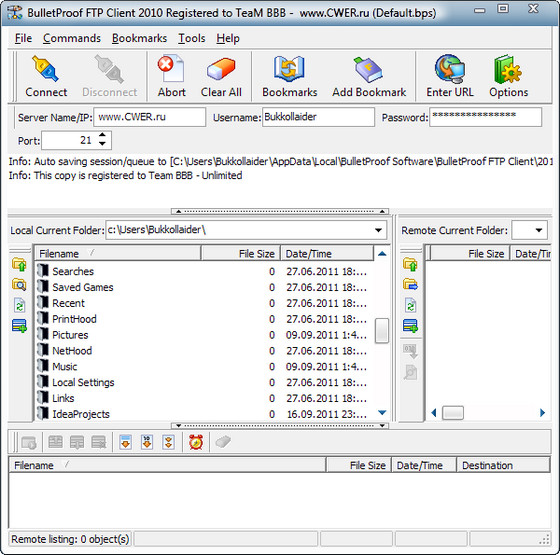
Task: Click the Password input field
Action: tap(485, 117)
